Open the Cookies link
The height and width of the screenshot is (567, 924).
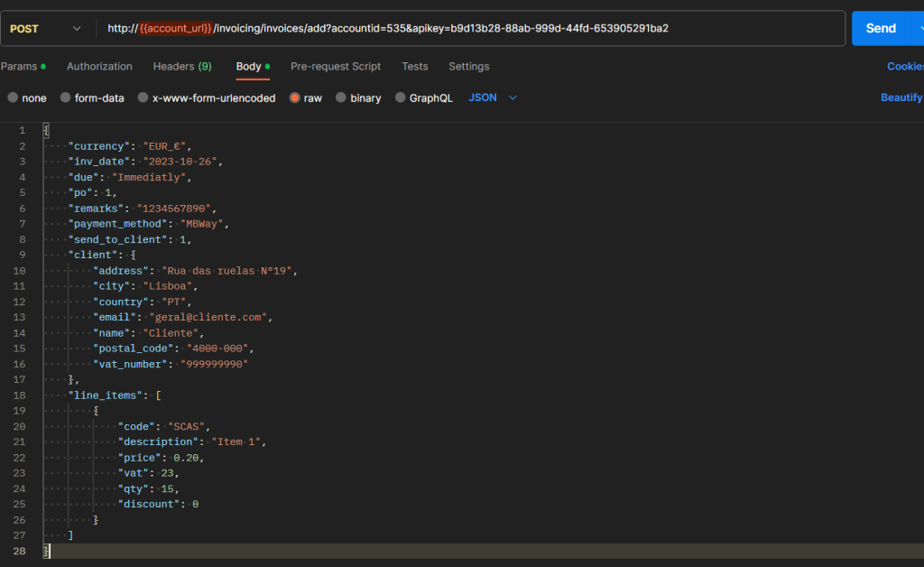coord(904,67)
